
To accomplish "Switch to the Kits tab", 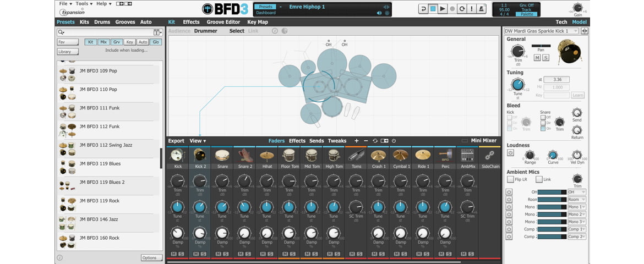I will [84, 22].
